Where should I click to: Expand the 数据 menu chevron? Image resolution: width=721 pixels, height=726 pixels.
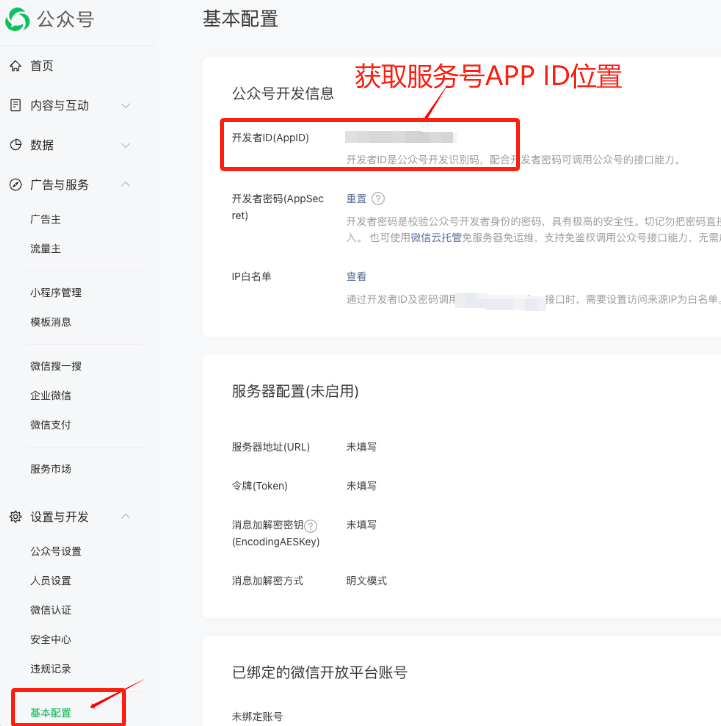pyautogui.click(x=125, y=145)
